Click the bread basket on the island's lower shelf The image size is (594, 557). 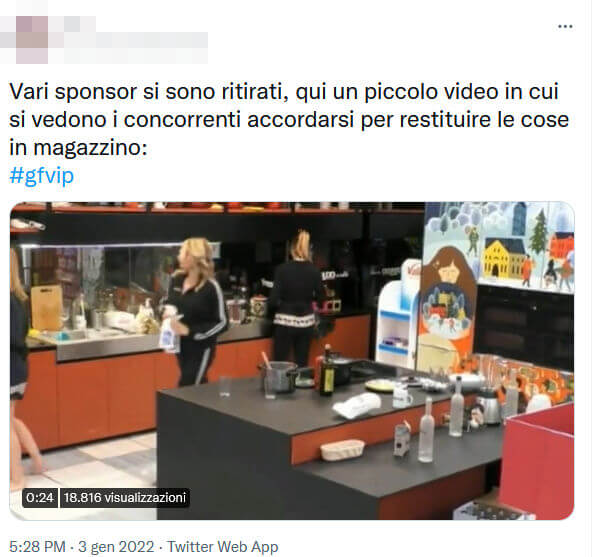tap(342, 450)
